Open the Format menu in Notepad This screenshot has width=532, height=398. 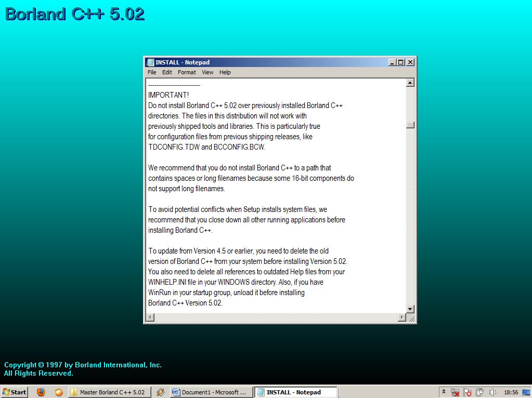[187, 72]
